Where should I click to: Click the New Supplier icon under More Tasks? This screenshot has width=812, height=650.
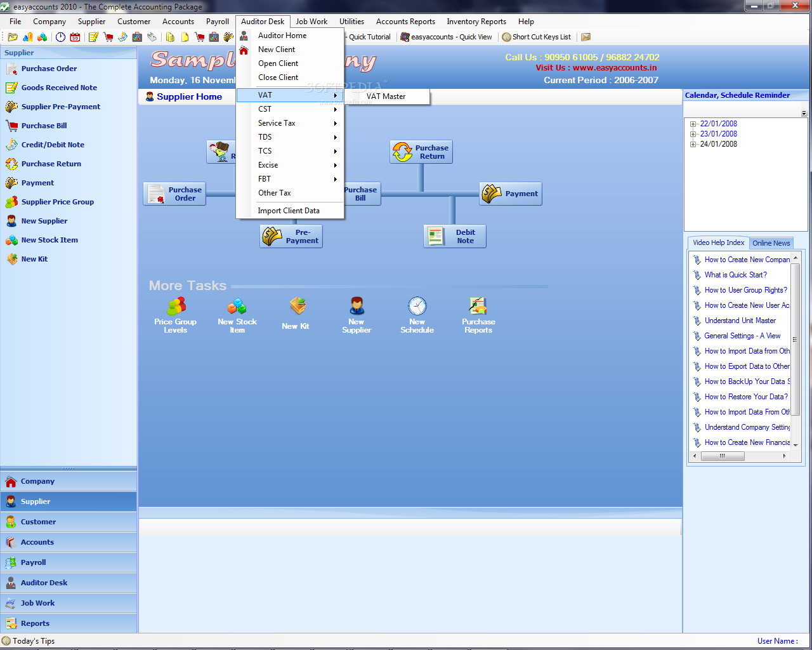pyautogui.click(x=357, y=306)
